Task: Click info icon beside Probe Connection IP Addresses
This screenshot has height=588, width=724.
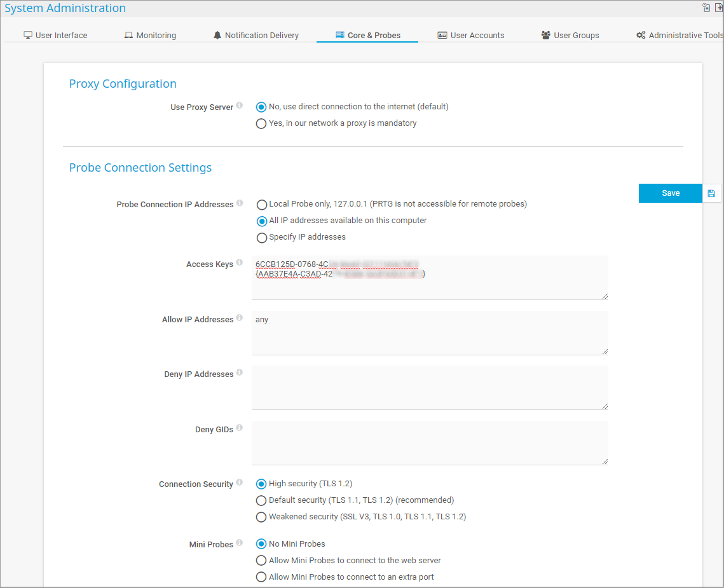Action: click(240, 203)
